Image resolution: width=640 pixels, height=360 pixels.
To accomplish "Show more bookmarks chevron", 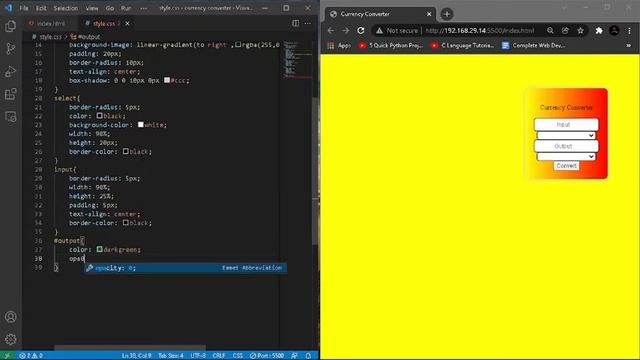I will click(629, 45).
